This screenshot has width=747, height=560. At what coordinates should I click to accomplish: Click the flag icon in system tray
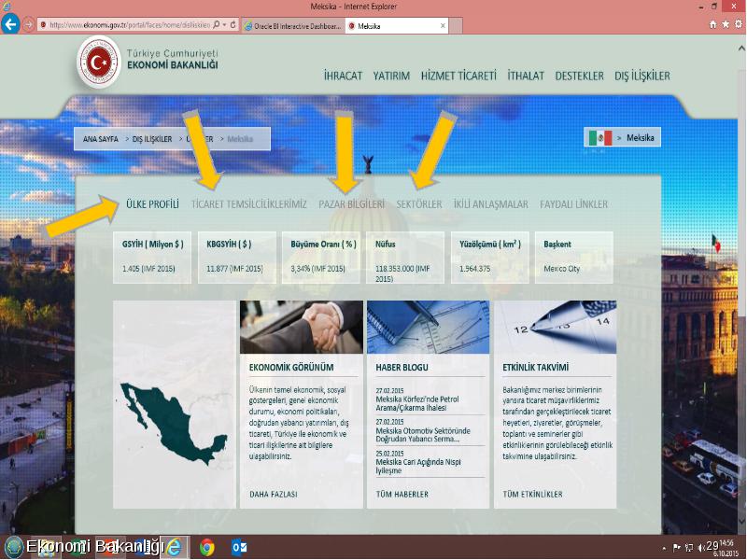pyautogui.click(x=676, y=548)
